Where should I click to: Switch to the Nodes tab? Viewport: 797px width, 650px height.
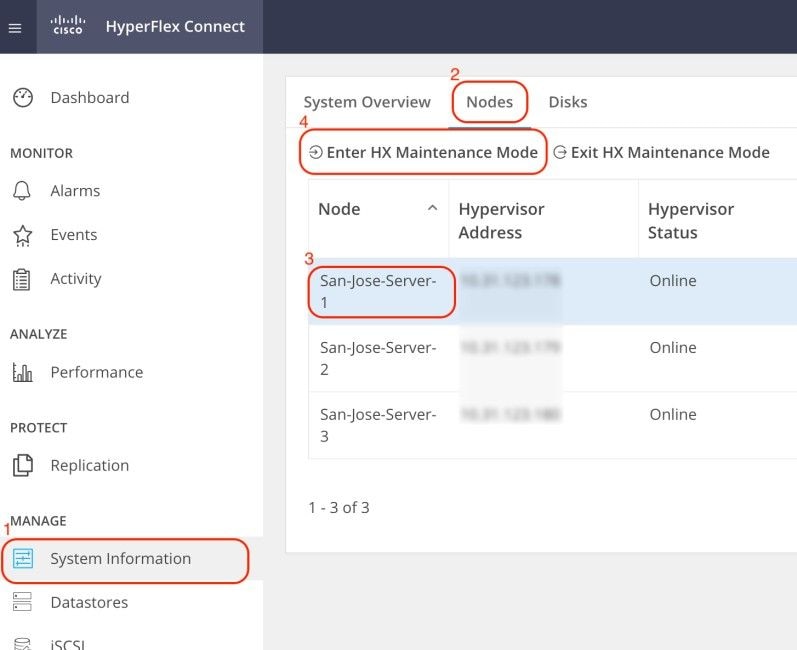pyautogui.click(x=489, y=102)
